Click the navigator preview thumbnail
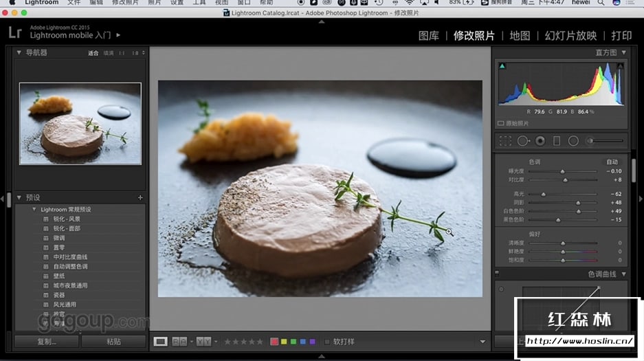Viewport: 644px width, 361px height. (x=80, y=124)
